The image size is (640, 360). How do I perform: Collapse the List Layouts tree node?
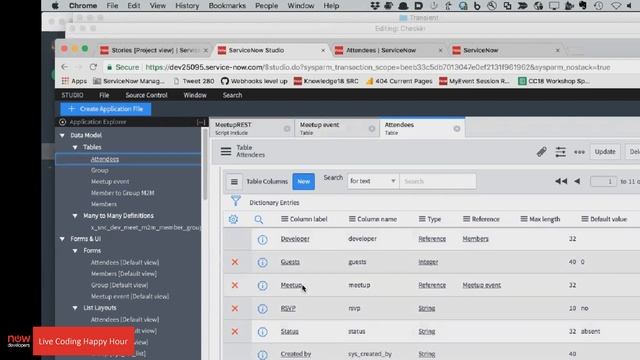point(75,308)
